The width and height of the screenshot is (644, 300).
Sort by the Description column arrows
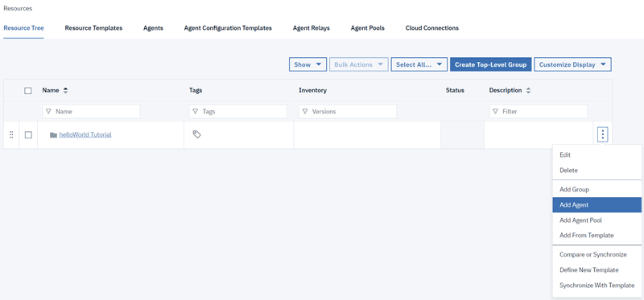coord(528,90)
